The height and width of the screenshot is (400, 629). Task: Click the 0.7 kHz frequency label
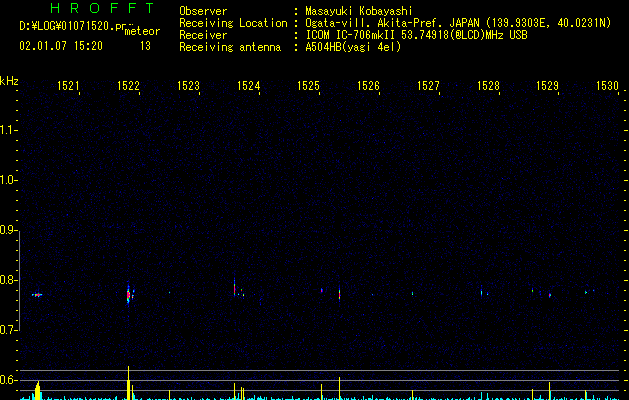[9, 330]
